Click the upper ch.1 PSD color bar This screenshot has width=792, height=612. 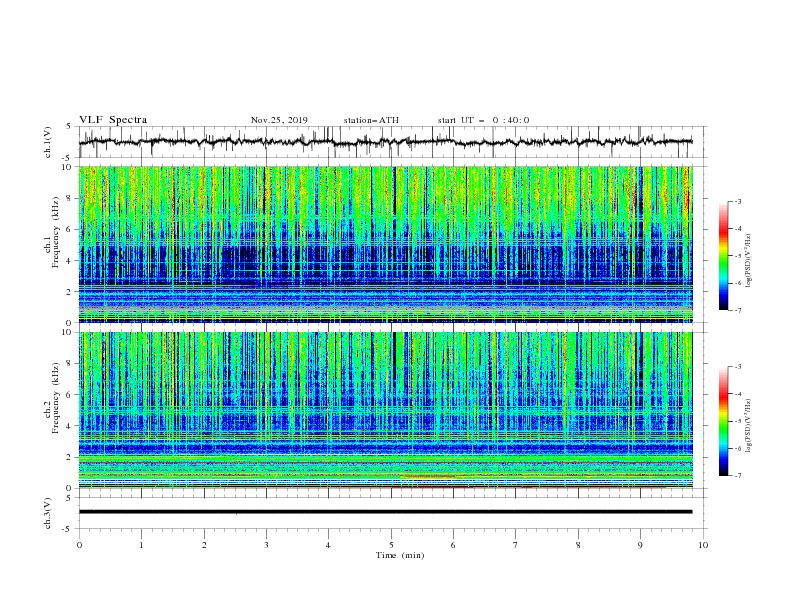coord(723,255)
